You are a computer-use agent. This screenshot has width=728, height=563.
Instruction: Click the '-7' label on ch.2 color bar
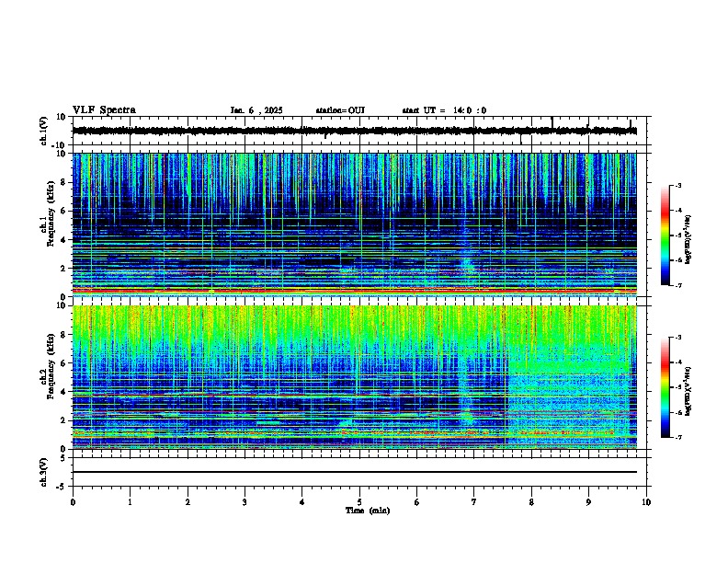pos(677,437)
